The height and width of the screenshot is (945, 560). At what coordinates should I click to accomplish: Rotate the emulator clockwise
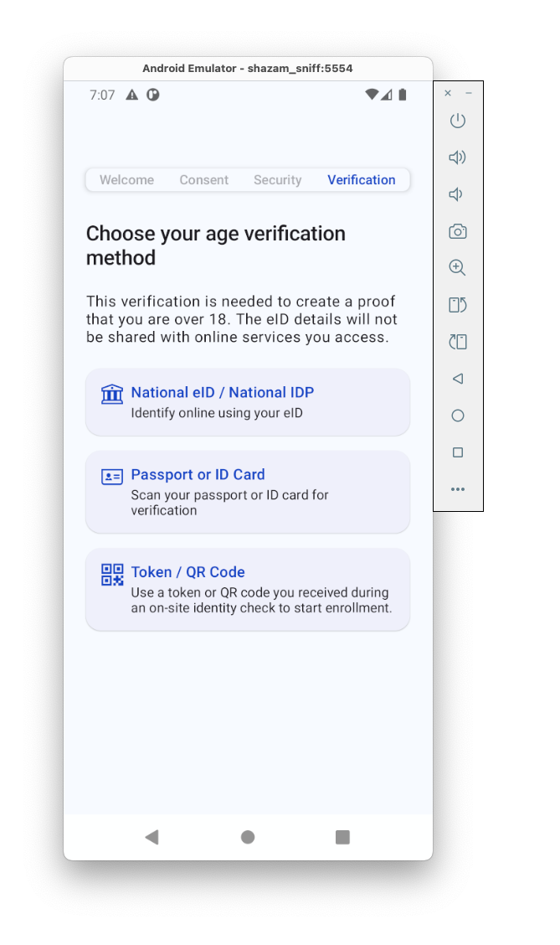click(457, 341)
